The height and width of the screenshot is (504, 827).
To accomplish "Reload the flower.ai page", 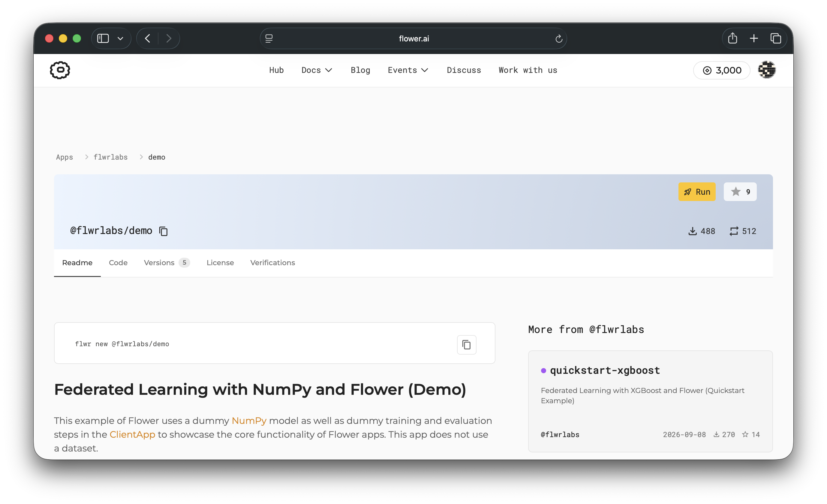I will coord(558,39).
